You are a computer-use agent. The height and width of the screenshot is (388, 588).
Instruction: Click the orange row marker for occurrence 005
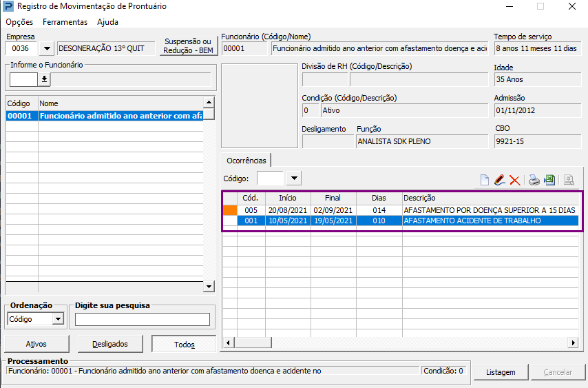(x=230, y=210)
